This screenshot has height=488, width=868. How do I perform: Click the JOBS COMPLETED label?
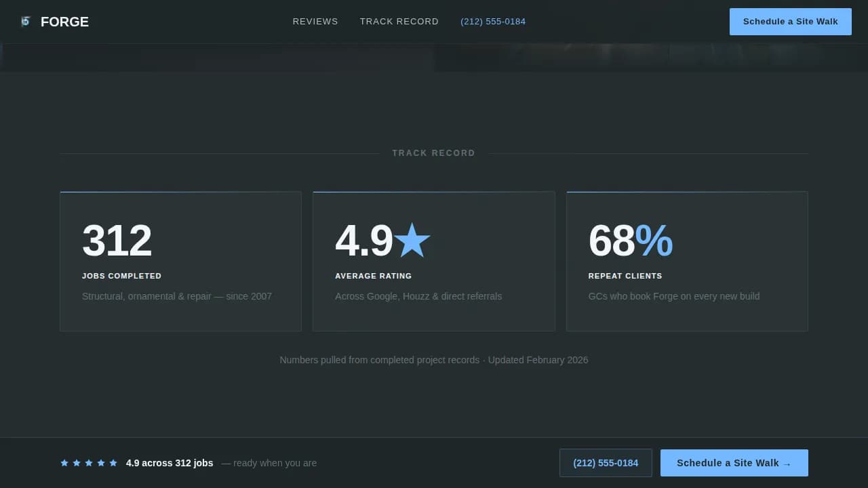click(x=122, y=276)
